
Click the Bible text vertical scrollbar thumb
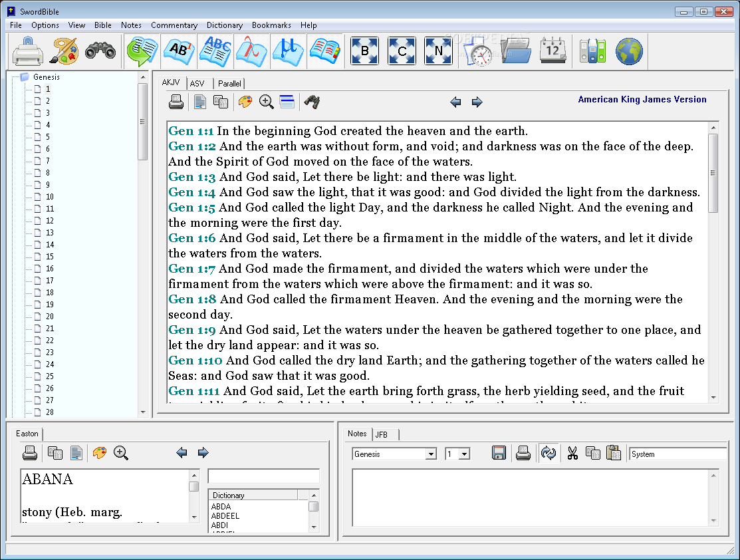713,174
